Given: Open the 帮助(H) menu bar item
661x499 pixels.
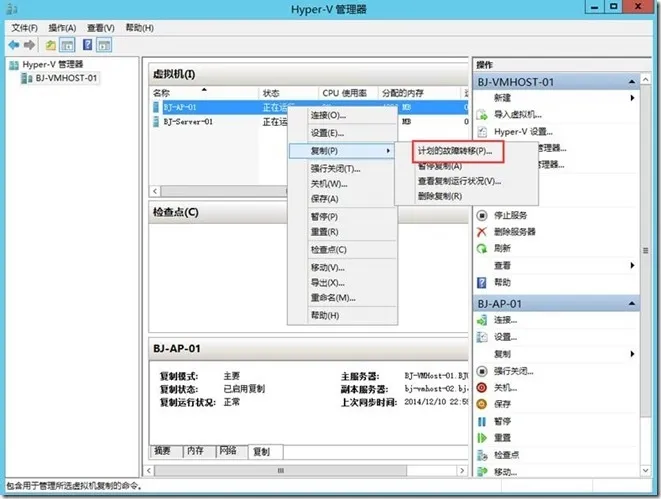Looking at the screenshot, I should [x=140, y=28].
